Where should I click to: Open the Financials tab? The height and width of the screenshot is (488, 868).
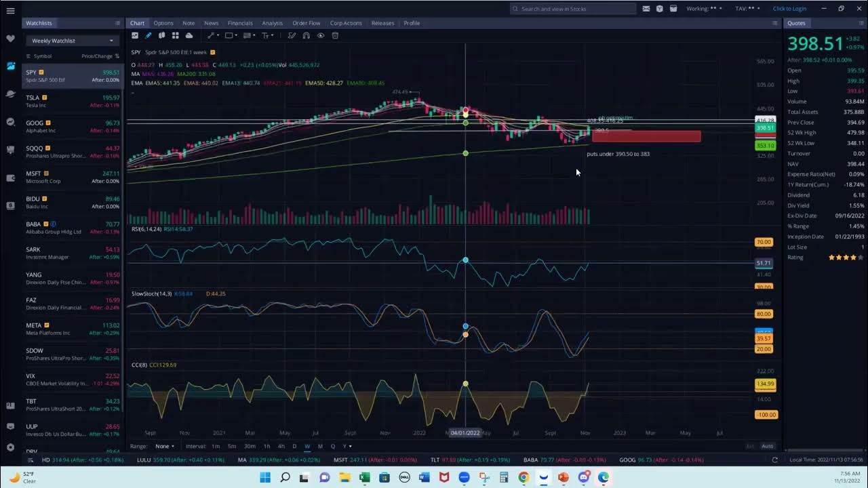pos(240,23)
